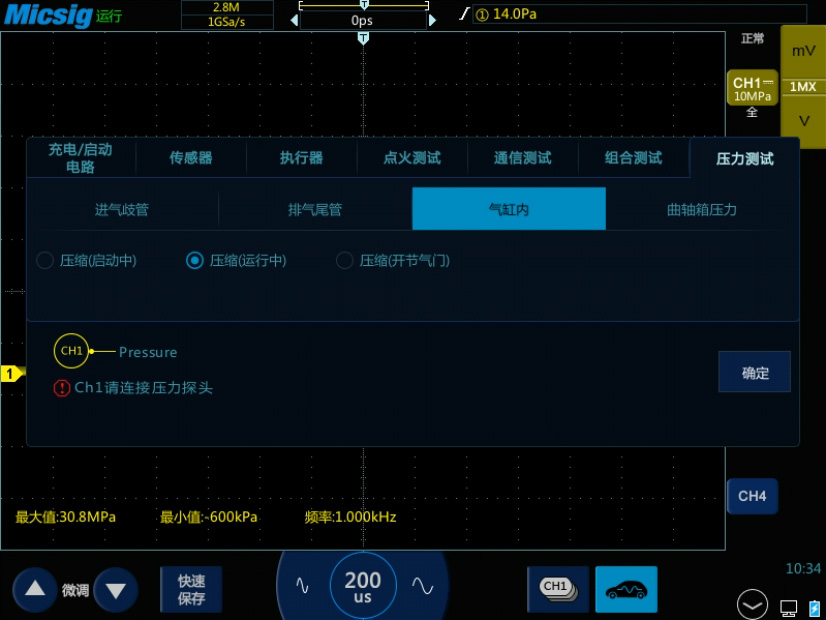Shift waveform left with top arrow
The width and height of the screenshot is (826, 620).
pyautogui.click(x=293, y=20)
